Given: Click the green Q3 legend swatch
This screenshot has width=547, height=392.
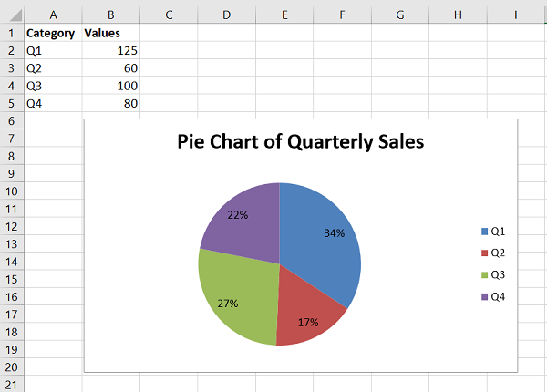Looking at the screenshot, I should coord(483,275).
